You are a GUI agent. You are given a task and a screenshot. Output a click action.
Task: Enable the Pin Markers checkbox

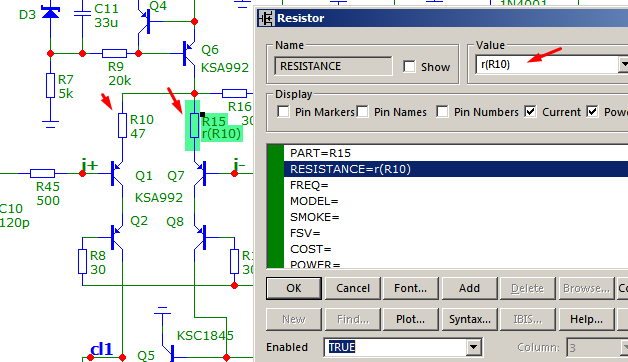283,112
